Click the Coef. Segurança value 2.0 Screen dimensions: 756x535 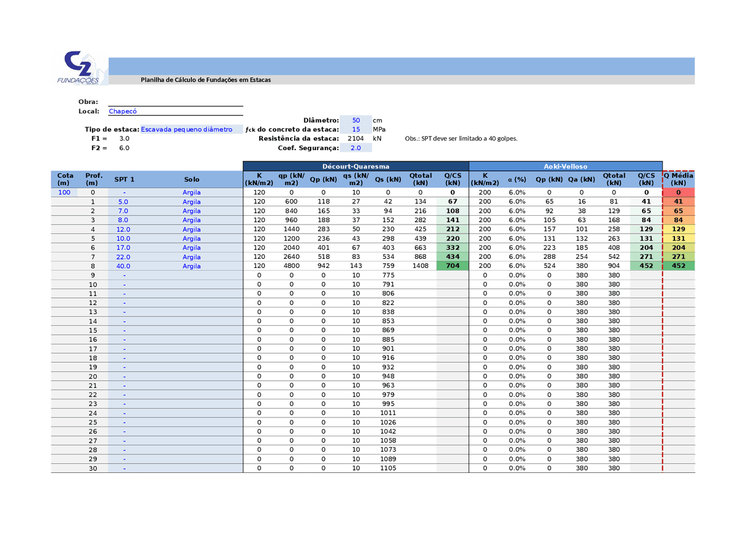tap(356, 148)
